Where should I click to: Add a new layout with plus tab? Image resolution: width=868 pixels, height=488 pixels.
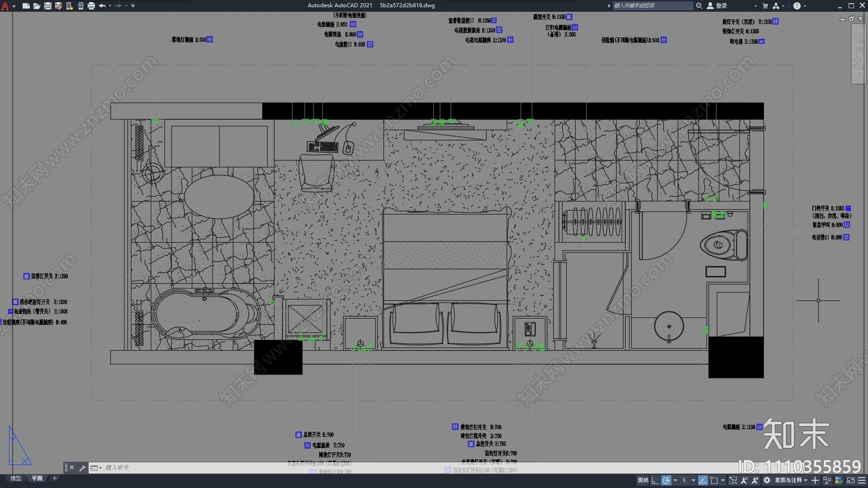(54, 478)
